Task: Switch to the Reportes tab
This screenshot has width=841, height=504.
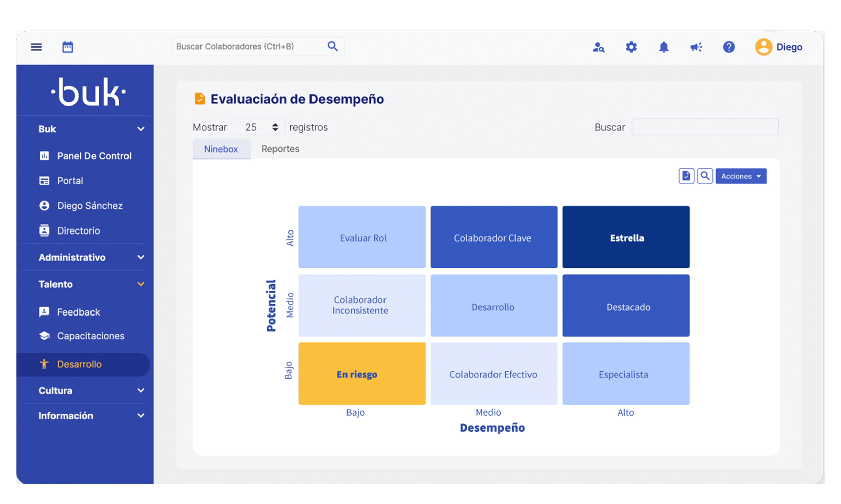Action: pos(280,149)
